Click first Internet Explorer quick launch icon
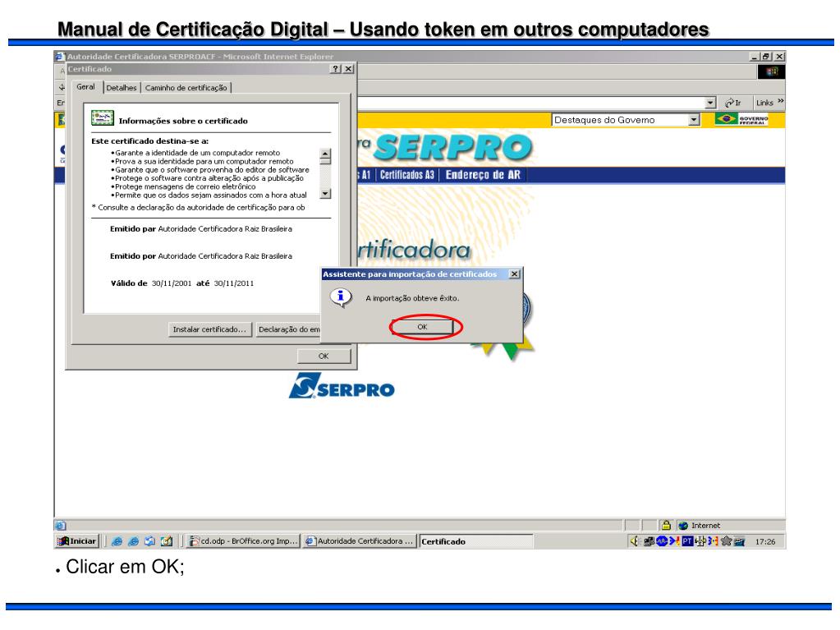 click(117, 541)
